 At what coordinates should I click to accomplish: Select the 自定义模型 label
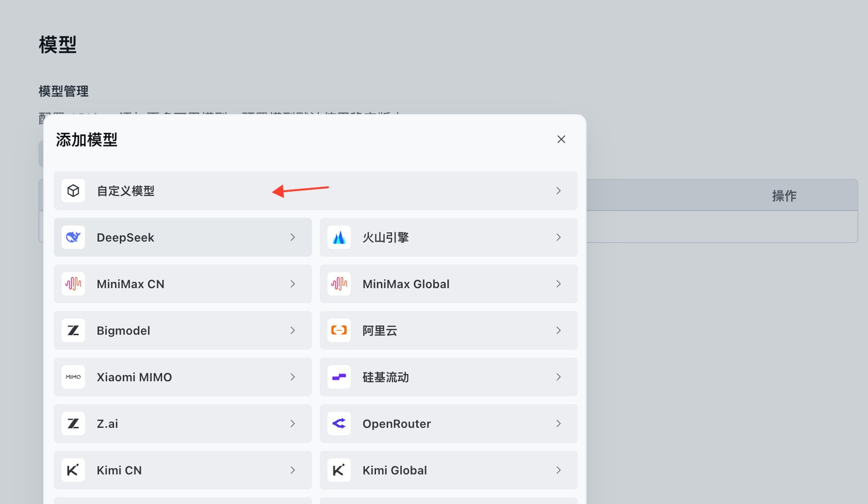tap(126, 191)
